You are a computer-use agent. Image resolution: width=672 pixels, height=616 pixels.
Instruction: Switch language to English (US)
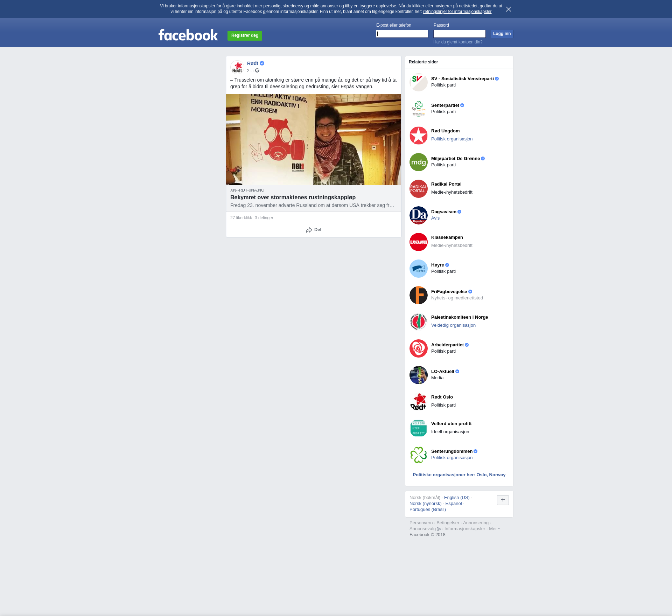coord(457,498)
